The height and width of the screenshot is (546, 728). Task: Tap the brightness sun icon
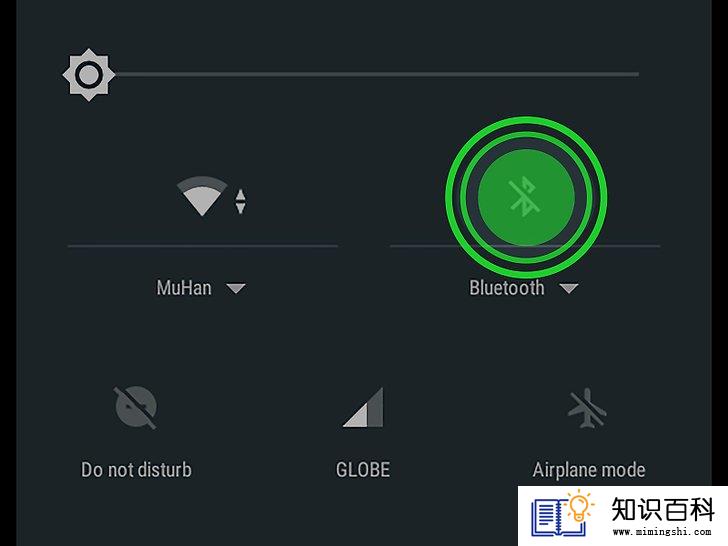89,74
